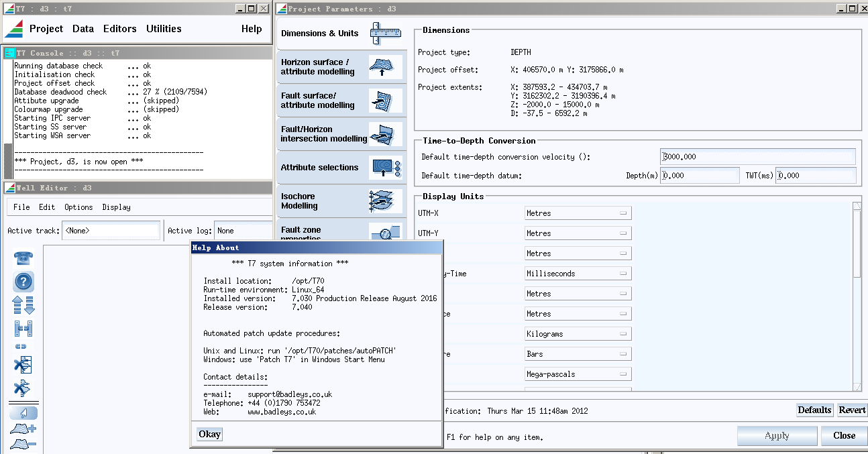The width and height of the screenshot is (868, 454).
Task: Click the conversion velocity input field
Action: [758, 157]
